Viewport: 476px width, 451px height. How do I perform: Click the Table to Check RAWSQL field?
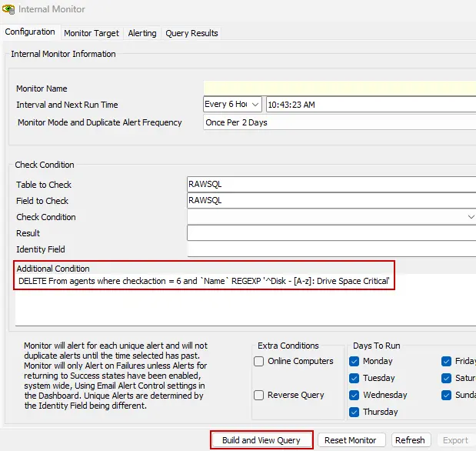[331, 184]
